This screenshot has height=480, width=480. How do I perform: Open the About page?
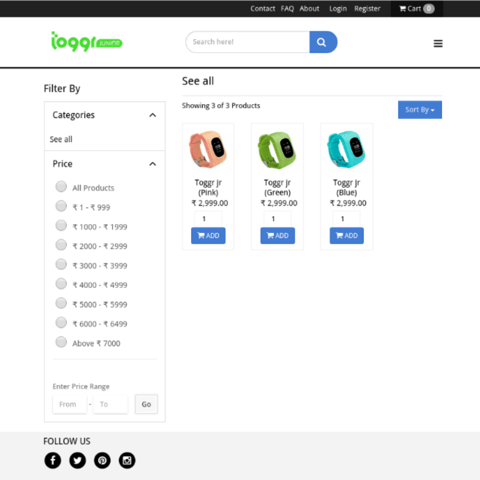pos(309,9)
